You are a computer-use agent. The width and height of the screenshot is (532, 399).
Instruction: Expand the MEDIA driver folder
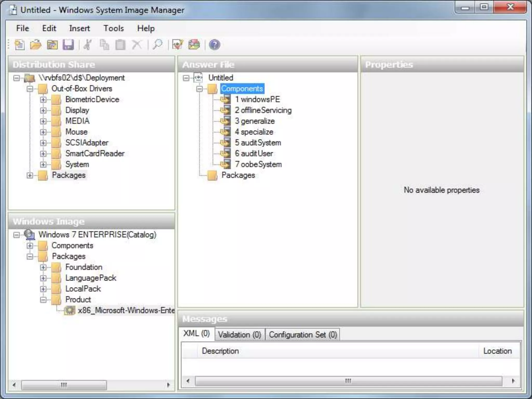(x=43, y=121)
